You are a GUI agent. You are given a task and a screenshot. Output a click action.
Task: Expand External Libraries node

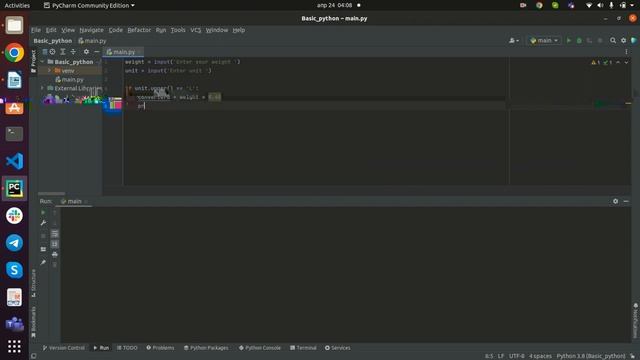point(42,88)
